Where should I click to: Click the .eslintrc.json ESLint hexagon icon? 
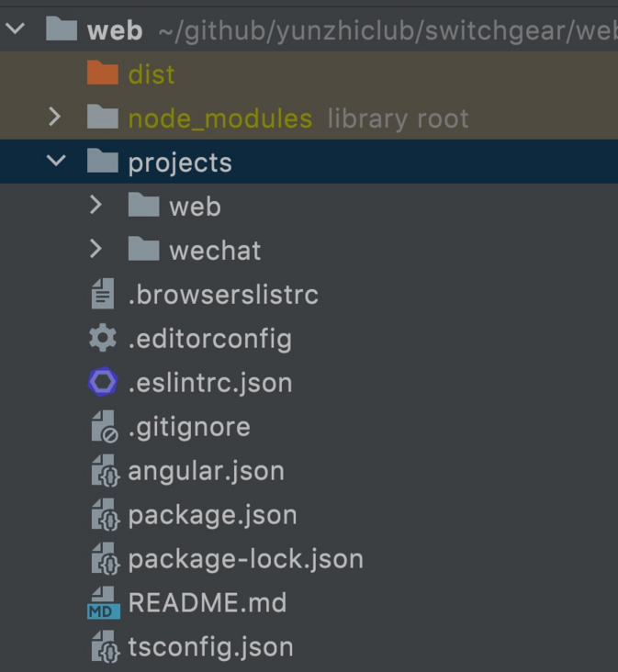103,383
